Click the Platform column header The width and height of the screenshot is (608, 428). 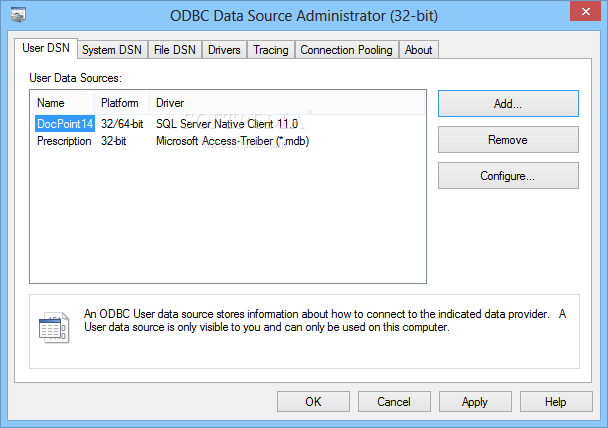coord(122,103)
